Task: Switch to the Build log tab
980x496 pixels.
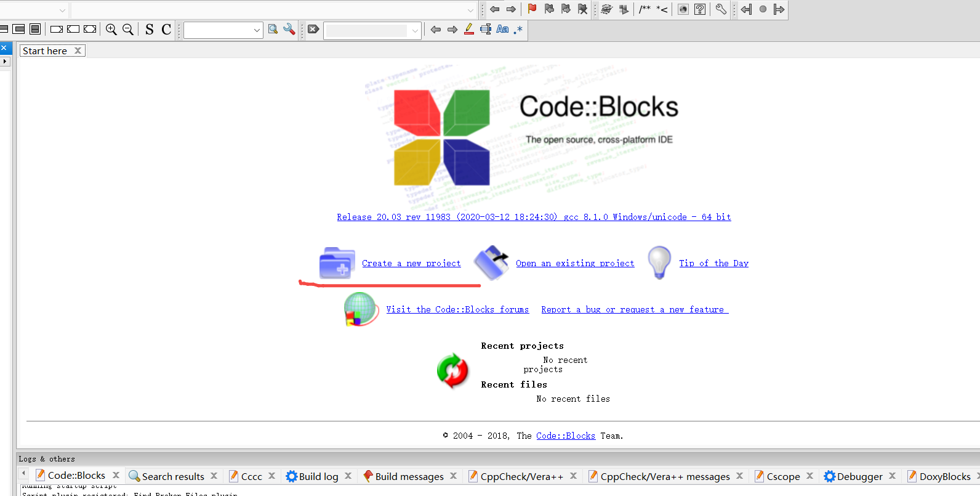Action: point(318,476)
